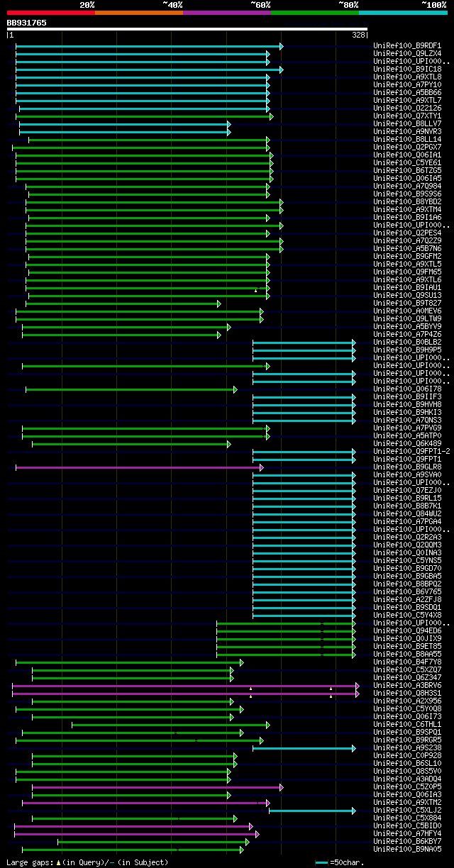Image resolution: width=454 pixels, height=868 pixels.
Task: Select label UniRef100_B8YBD2
Action: coord(407,202)
